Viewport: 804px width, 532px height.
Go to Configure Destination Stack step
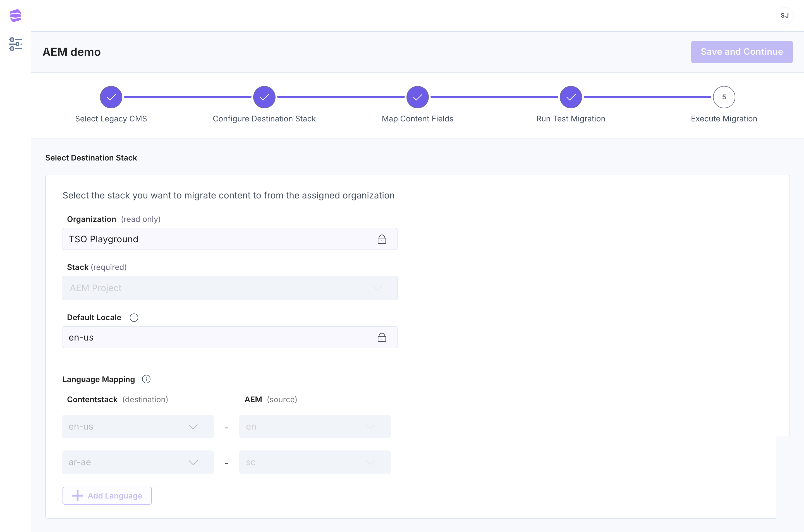click(x=264, y=97)
